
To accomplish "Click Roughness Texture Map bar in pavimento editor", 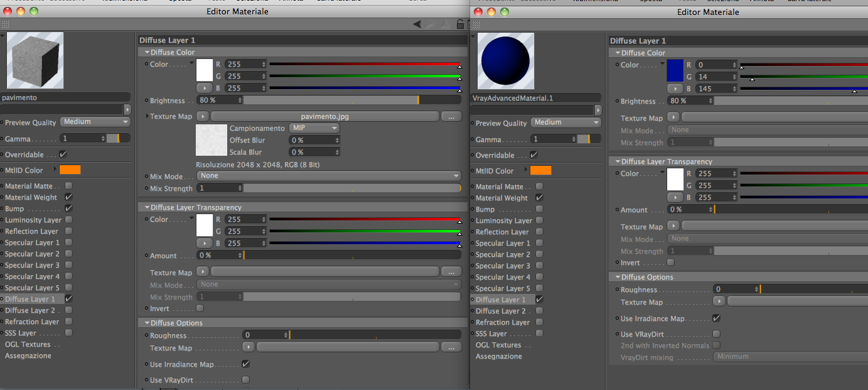I will tap(348, 347).
